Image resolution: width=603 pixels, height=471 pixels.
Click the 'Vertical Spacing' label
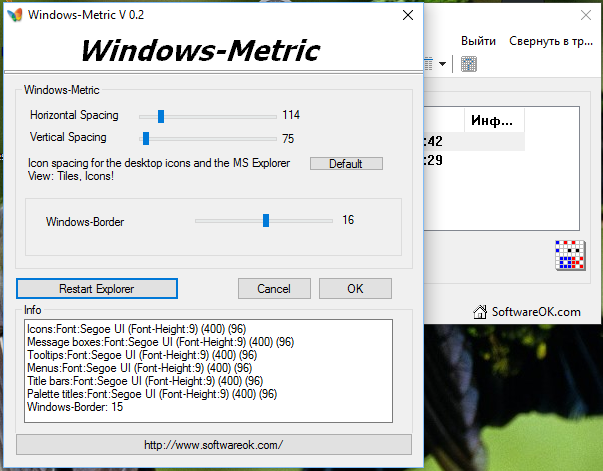click(68, 137)
